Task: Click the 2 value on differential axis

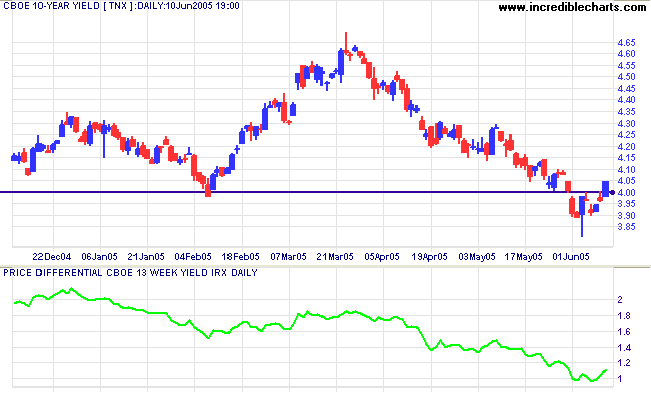Action: [x=620, y=300]
